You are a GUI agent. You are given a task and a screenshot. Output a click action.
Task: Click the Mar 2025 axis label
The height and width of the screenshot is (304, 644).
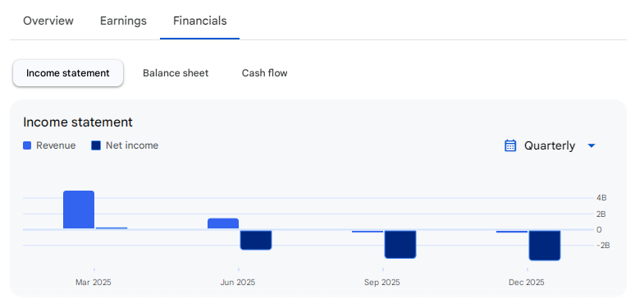point(94,283)
